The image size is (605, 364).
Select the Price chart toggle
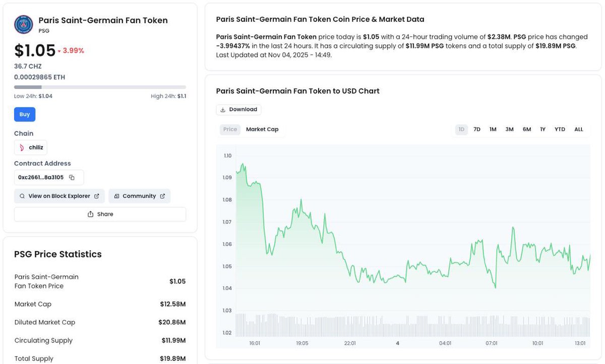pyautogui.click(x=230, y=130)
